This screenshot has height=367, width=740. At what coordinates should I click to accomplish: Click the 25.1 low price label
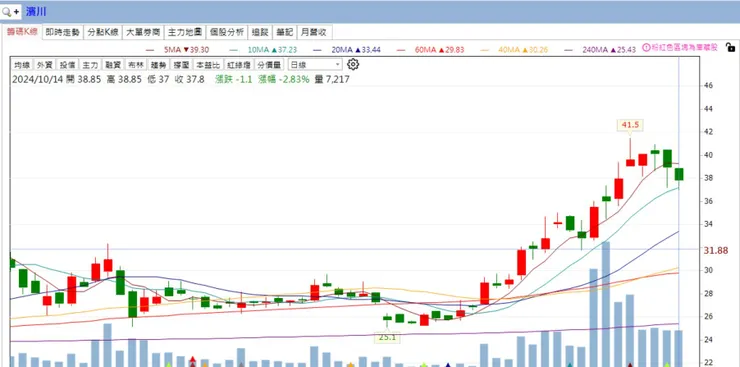[387, 337]
